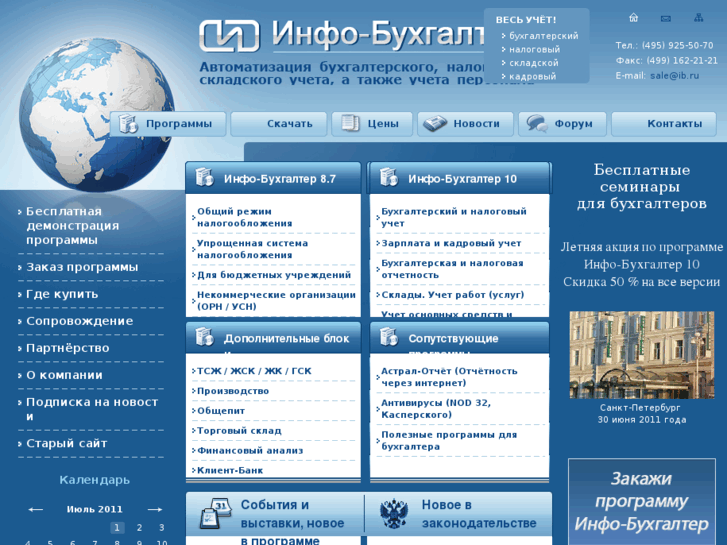
Task: Open Общий режим налогообложения link
Action: [245, 218]
